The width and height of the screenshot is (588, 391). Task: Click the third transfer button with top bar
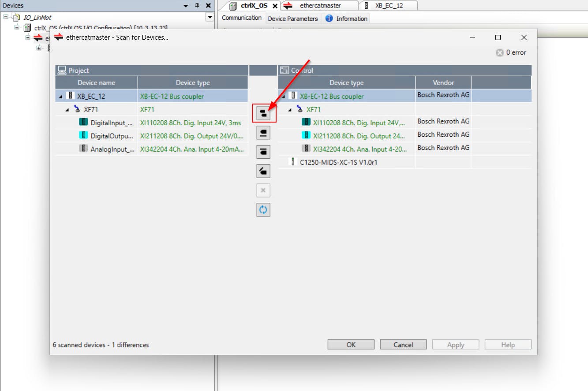tap(263, 152)
